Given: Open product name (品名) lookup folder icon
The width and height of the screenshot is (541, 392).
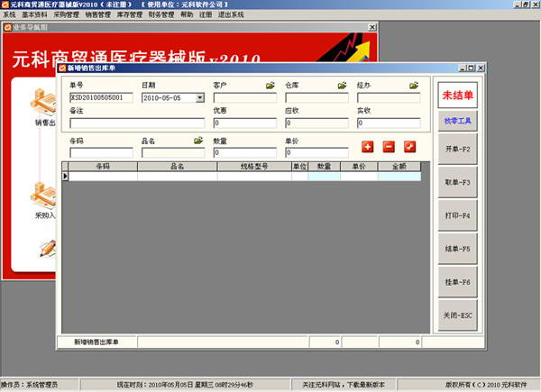Looking at the screenshot, I should tap(198, 141).
